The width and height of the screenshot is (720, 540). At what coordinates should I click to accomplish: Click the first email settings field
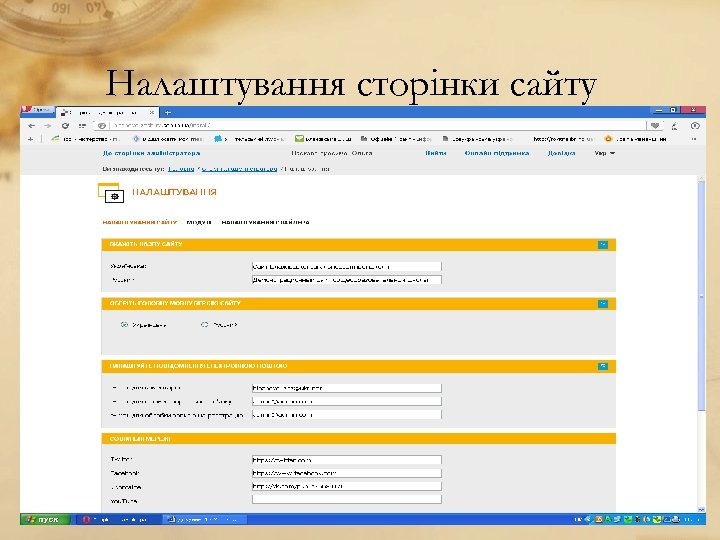[x=347, y=388]
